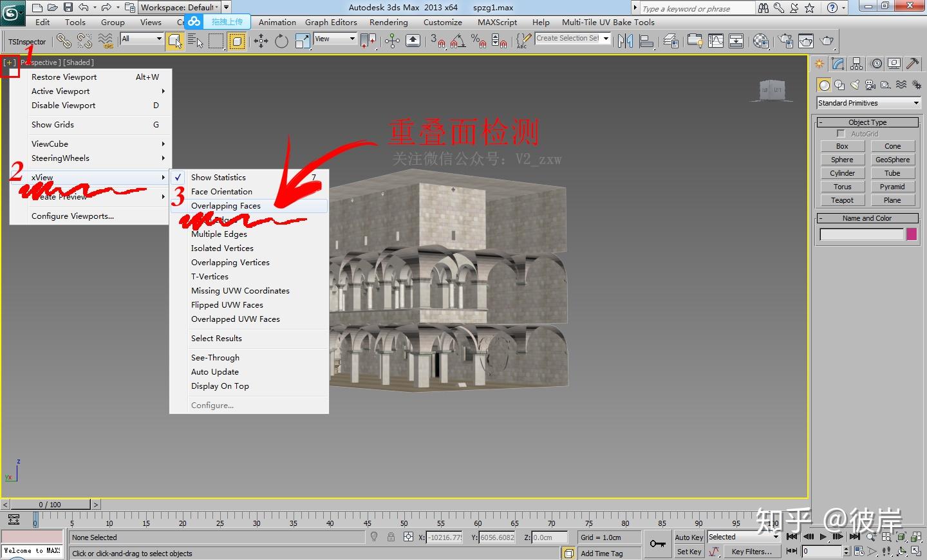Screen dimensions: 927x560
Task: Open Select by Name list icon
Action: [195, 41]
